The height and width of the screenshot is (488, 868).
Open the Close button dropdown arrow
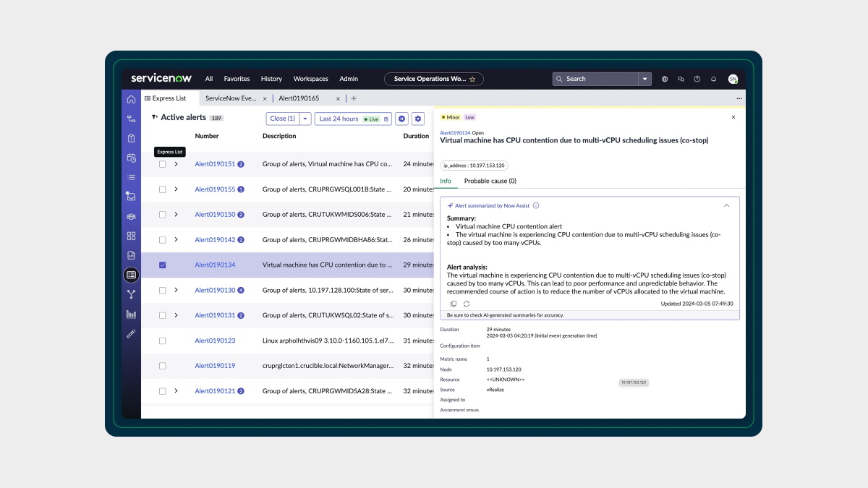(305, 119)
